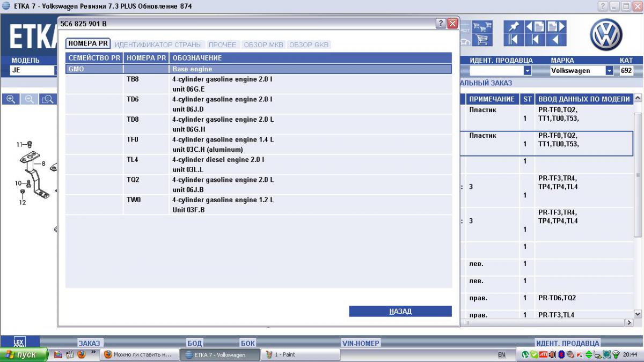This screenshot has height=362, width=644.
Task: Click the horizontal scroll right arrow
Action: (629, 323)
